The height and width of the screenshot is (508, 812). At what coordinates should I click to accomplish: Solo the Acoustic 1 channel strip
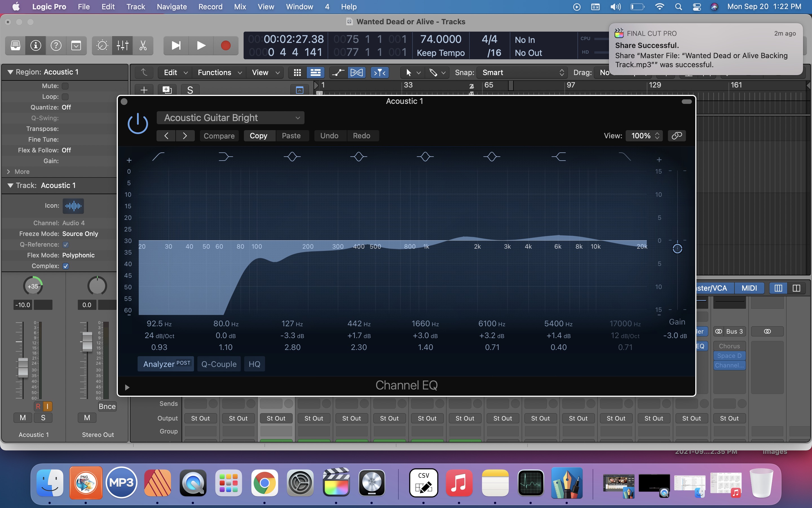(43, 418)
